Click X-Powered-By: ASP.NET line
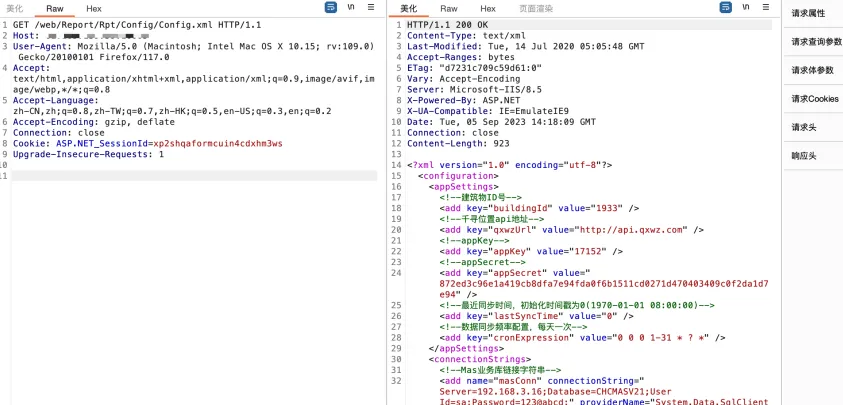The width and height of the screenshot is (843, 405). (463, 100)
